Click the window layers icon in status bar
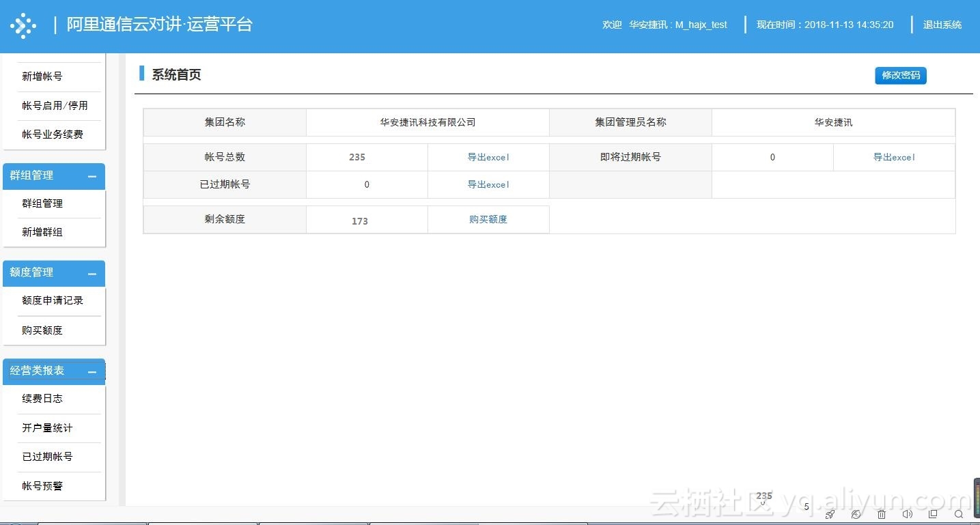 pos(933,514)
